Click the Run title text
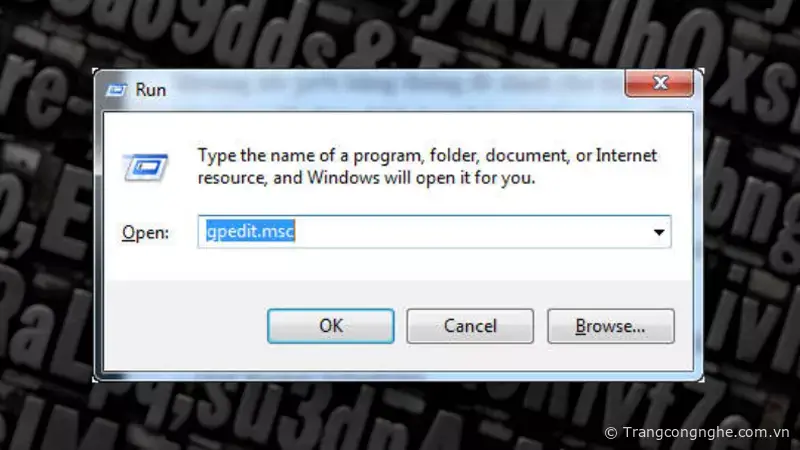Viewport: 800px width, 450px height. (x=151, y=90)
